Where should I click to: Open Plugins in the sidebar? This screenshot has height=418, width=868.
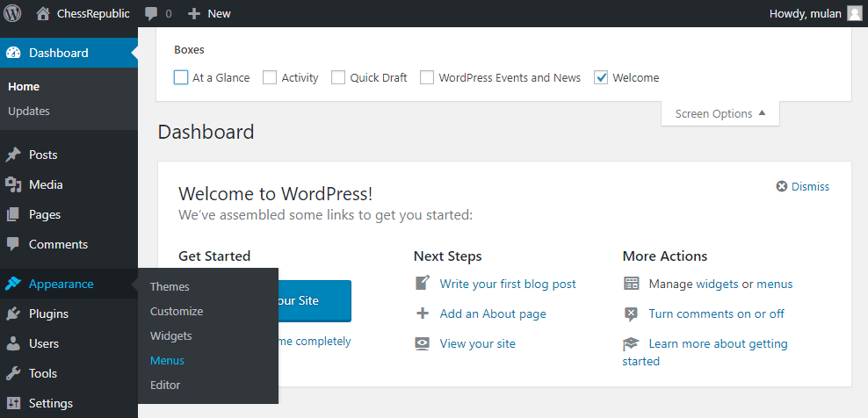tap(48, 313)
